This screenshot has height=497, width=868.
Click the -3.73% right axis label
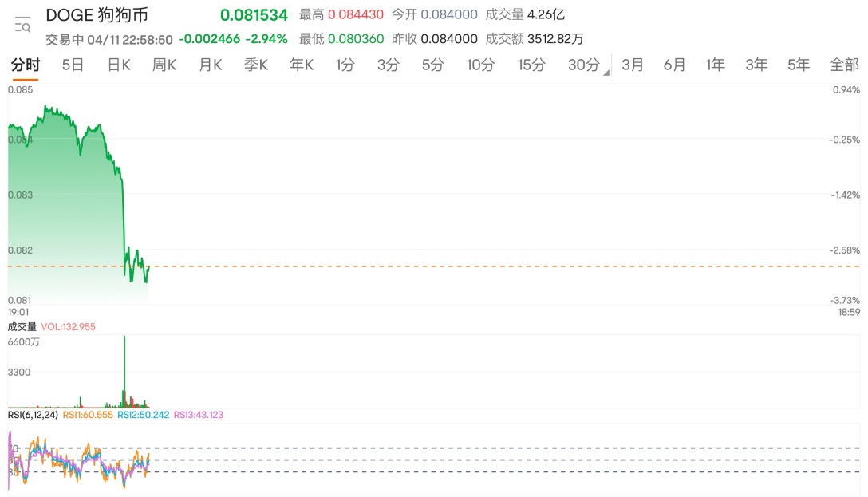[x=845, y=300]
